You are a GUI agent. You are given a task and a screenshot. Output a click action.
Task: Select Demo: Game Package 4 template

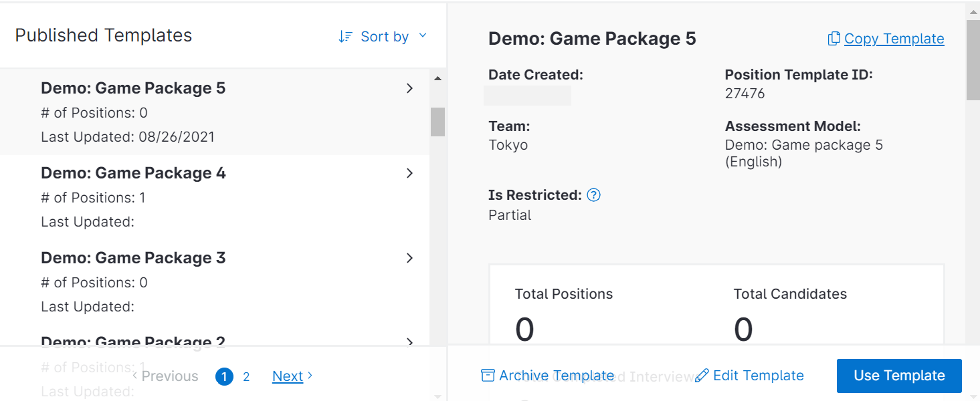pos(133,174)
